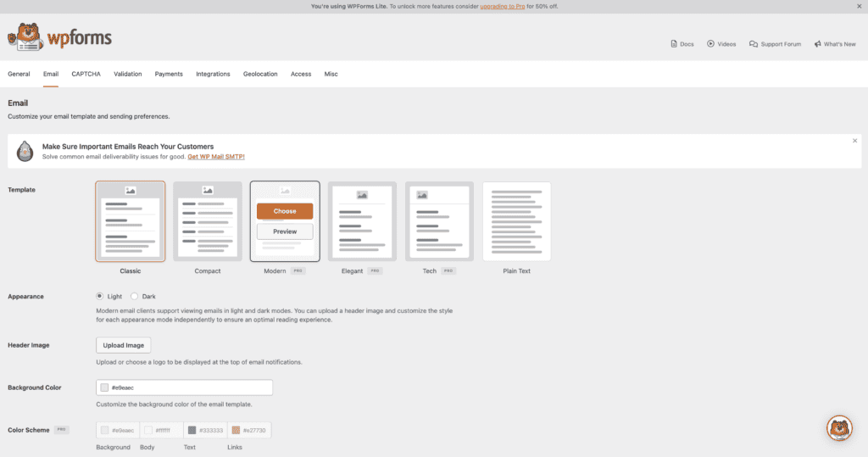Viewport: 868px width, 457px height.
Task: Open the Background Color swatch picker
Action: [104, 387]
